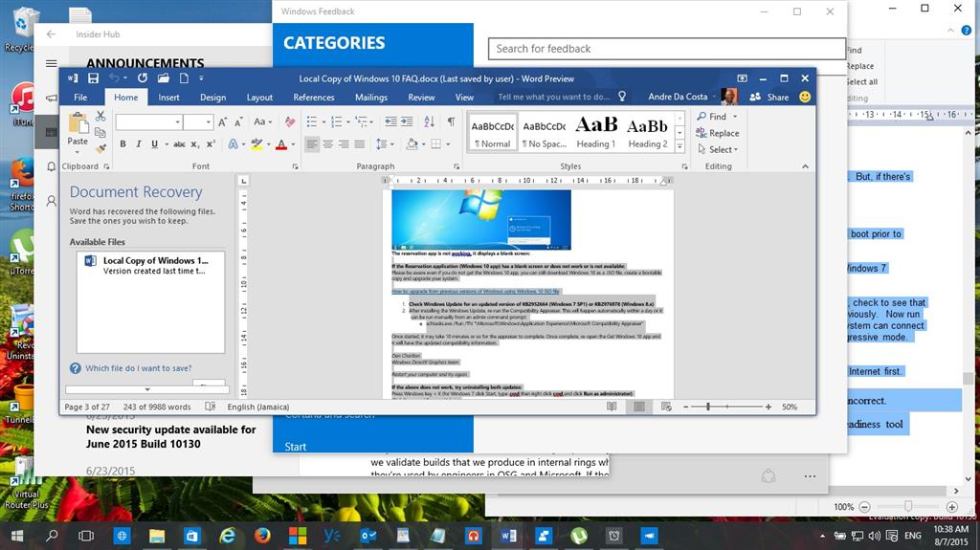The image size is (980, 550).
Task: Center align the paragraph
Action: tap(328, 144)
